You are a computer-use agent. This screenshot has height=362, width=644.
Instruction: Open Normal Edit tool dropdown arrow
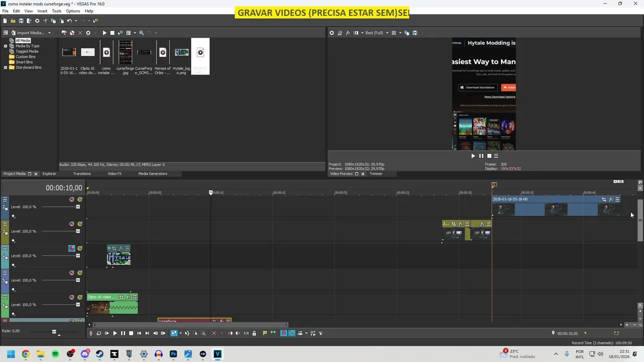(x=181, y=333)
